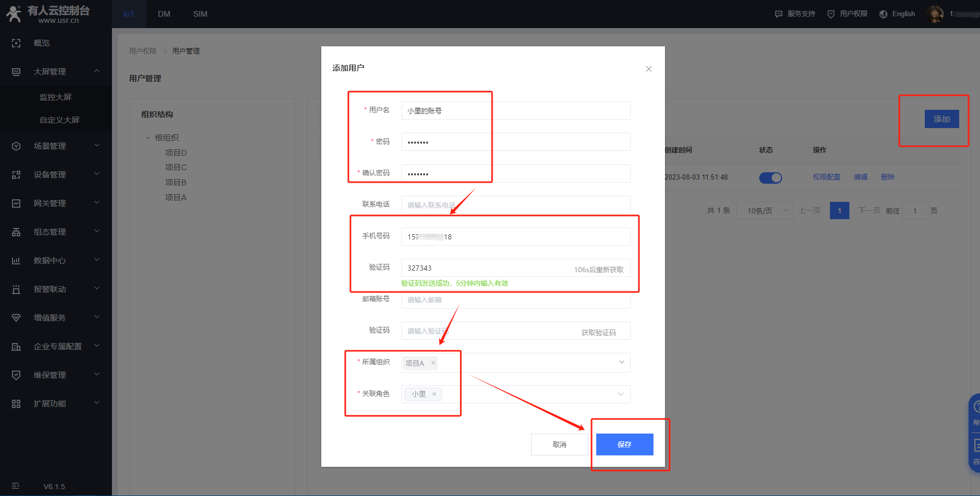Open the 关联角色 role dropdown arrow
Screen dimensions: 980x496
[620, 394]
